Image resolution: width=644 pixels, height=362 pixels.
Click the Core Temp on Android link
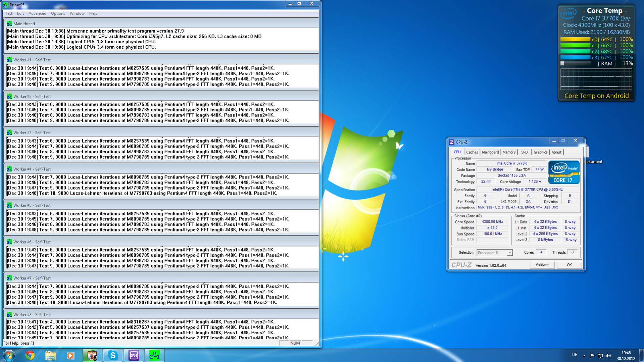pos(596,96)
